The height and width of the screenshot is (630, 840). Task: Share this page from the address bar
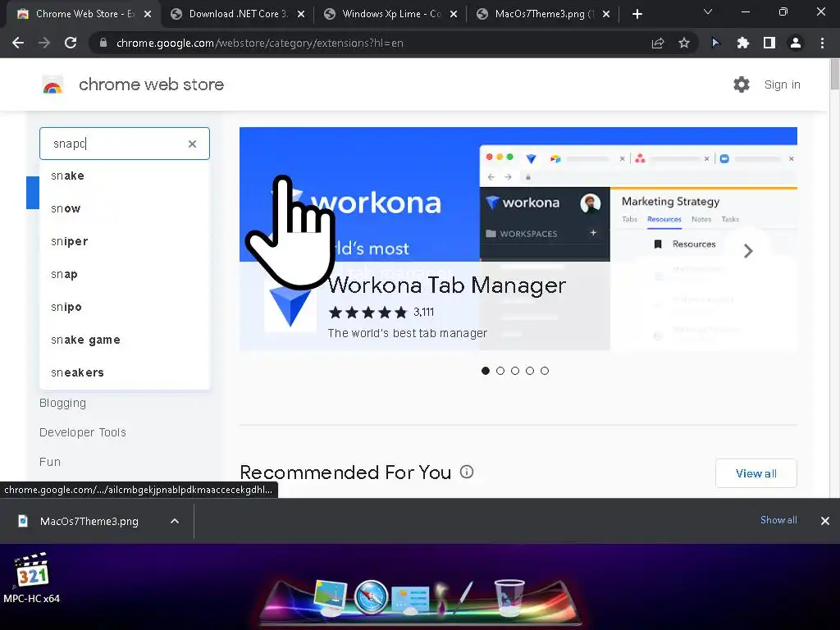click(x=658, y=43)
